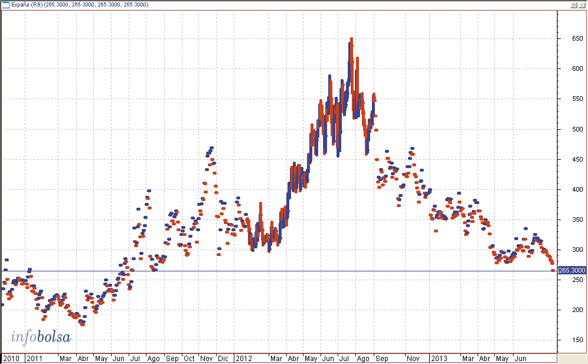Select the 265.3000 current price label

pyautogui.click(x=571, y=270)
